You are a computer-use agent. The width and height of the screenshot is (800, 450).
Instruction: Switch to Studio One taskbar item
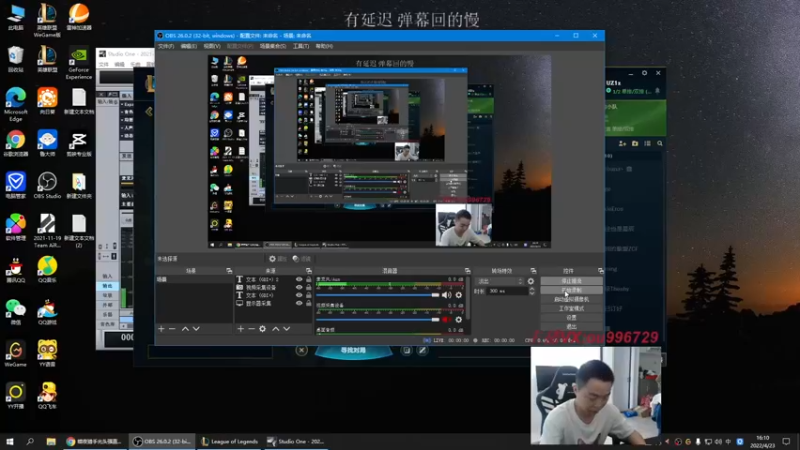tap(296, 441)
